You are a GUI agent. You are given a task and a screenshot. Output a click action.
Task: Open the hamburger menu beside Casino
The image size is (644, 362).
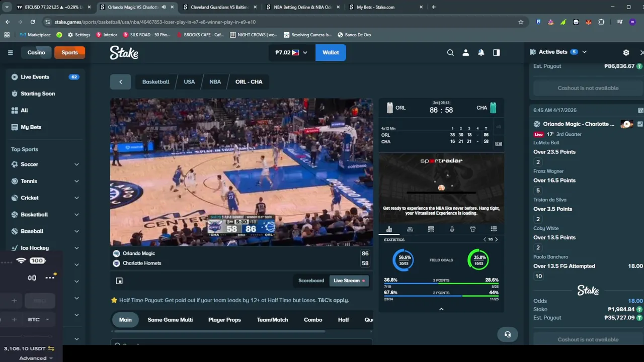(10, 52)
